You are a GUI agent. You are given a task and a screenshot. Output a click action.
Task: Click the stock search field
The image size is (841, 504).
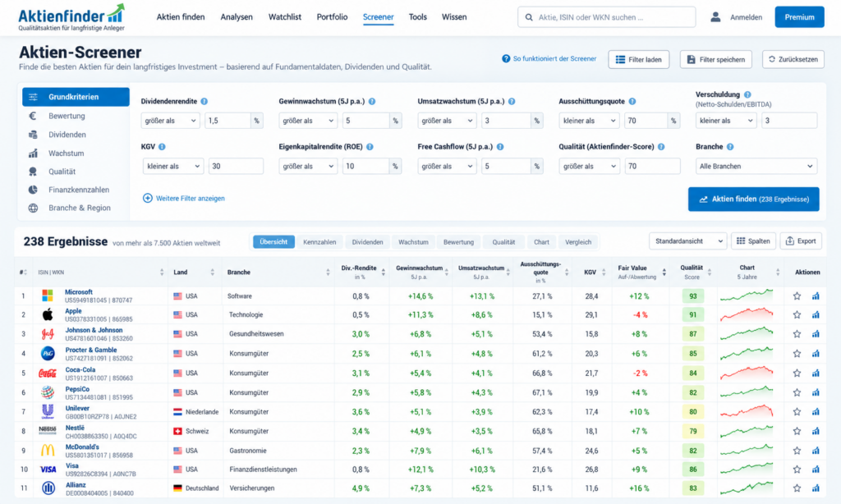pyautogui.click(x=607, y=17)
